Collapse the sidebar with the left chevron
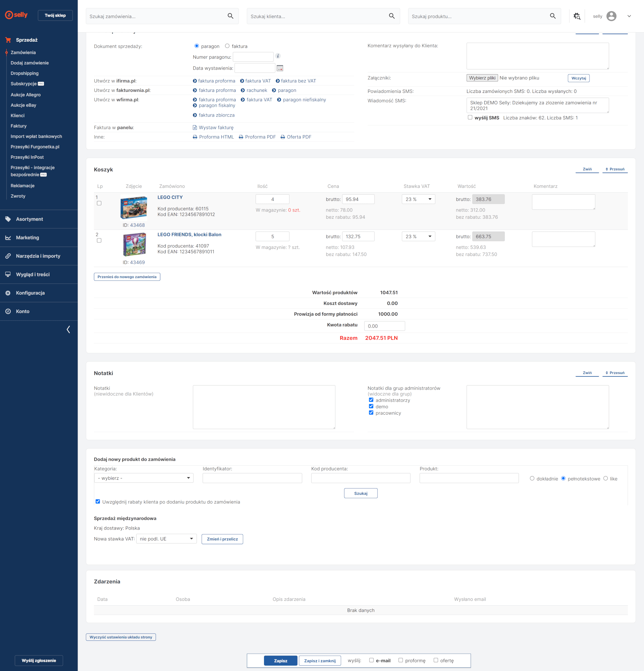This screenshot has width=644, height=671. [x=68, y=329]
